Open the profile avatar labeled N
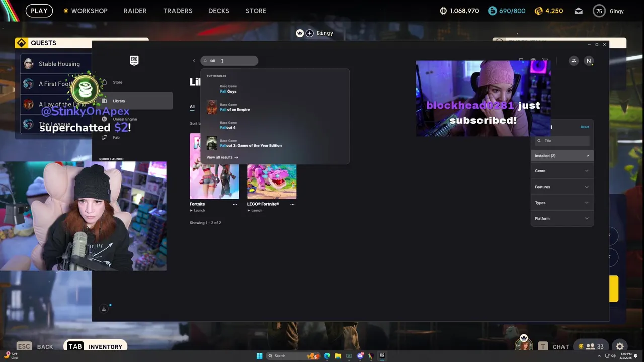The width and height of the screenshot is (644, 362). click(589, 61)
